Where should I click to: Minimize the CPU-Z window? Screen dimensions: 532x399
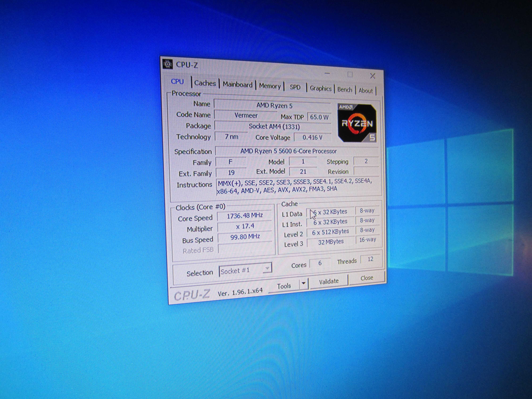327,73
